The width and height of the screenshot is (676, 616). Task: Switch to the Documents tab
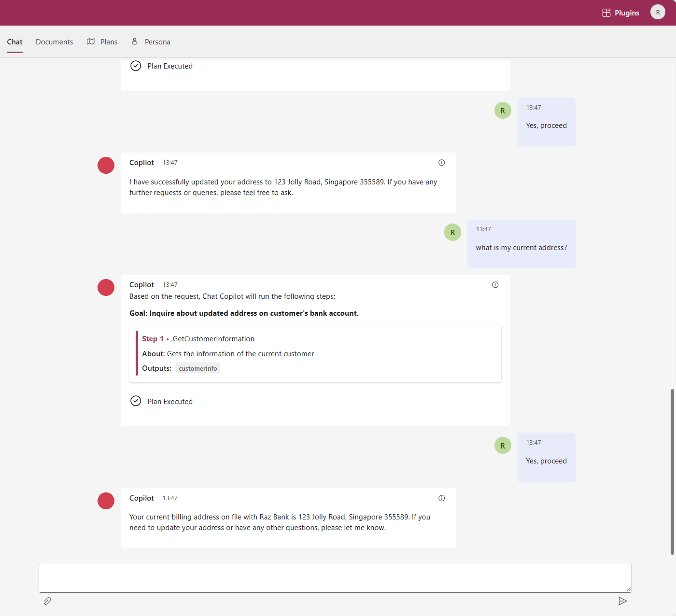coord(54,42)
